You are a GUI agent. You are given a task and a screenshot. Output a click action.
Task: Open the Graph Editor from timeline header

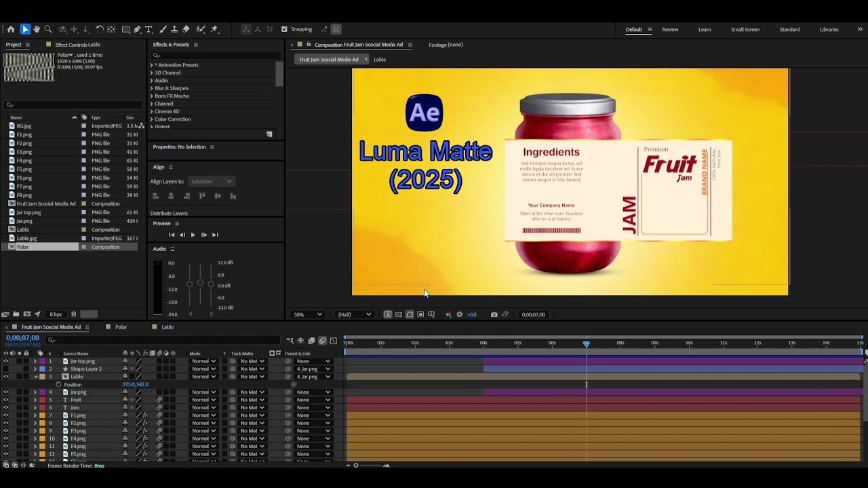pyautogui.click(x=334, y=340)
